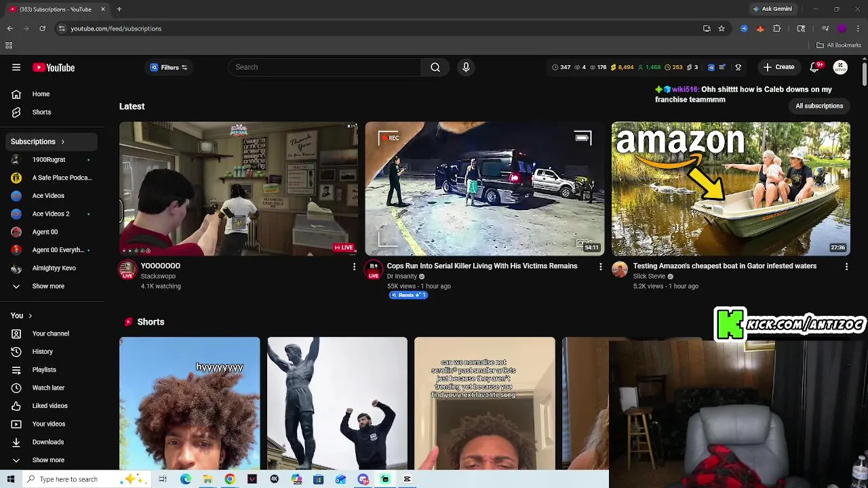Open more options for Serial Killer video
This screenshot has height=488, width=868.
tap(600, 267)
